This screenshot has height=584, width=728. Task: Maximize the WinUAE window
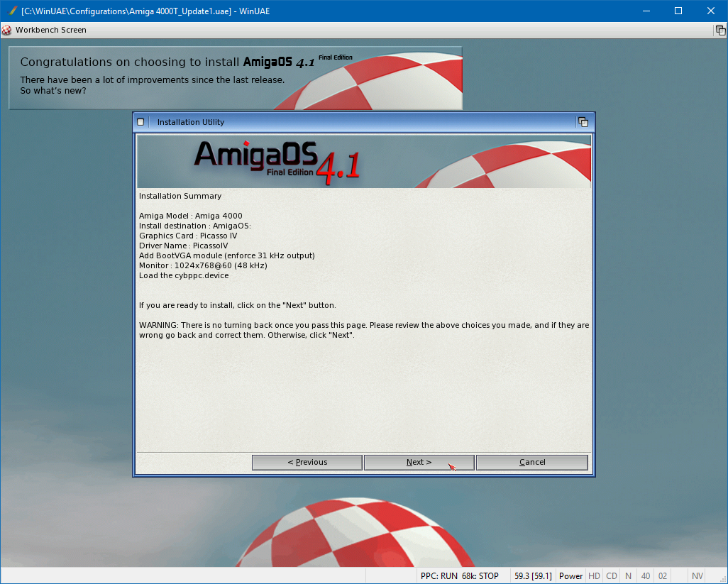click(x=678, y=11)
